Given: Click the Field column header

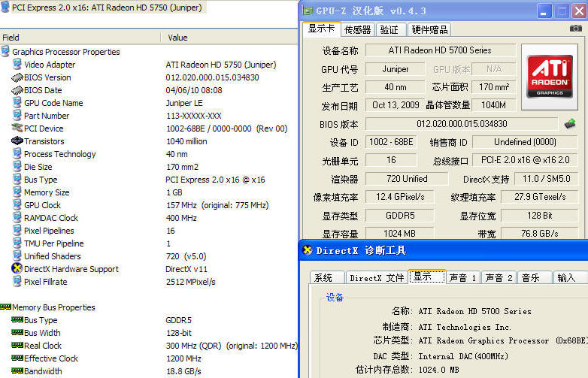Looking at the screenshot, I should pyautogui.click(x=80, y=38).
